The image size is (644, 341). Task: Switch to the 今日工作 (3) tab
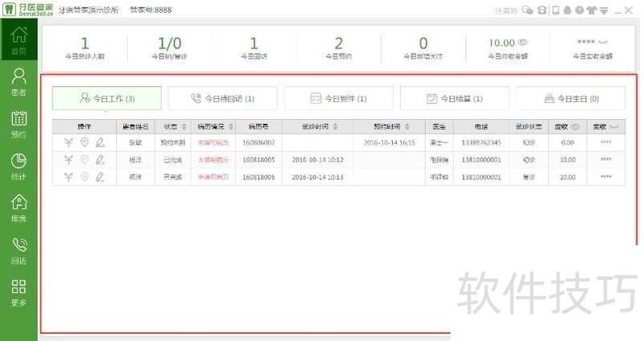[107, 98]
